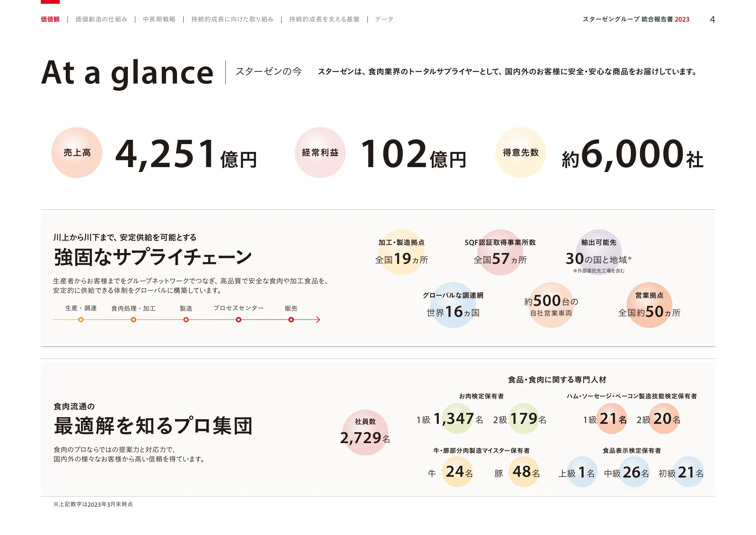Click the 食肉流通の subheading
The height and width of the screenshot is (535, 756).
point(74,406)
